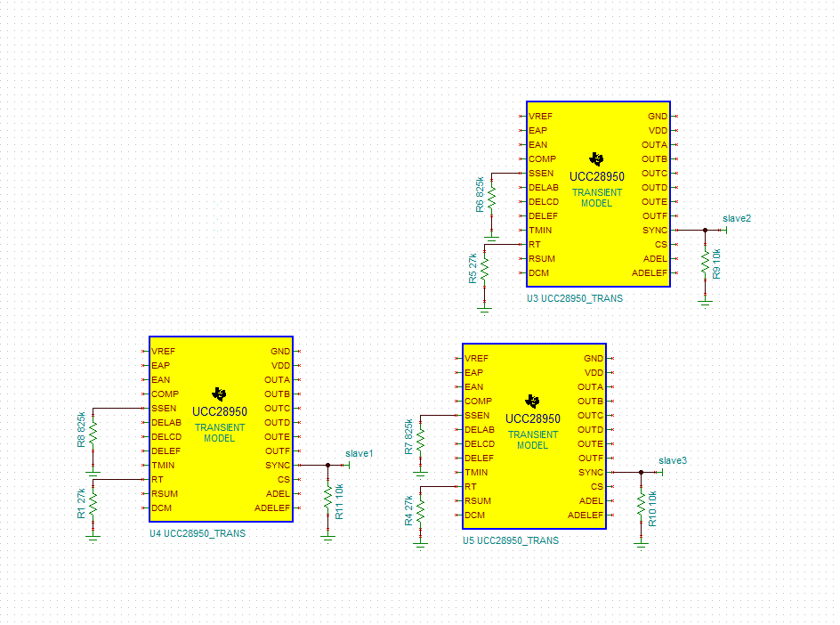Select the slave3 net label

673,460
